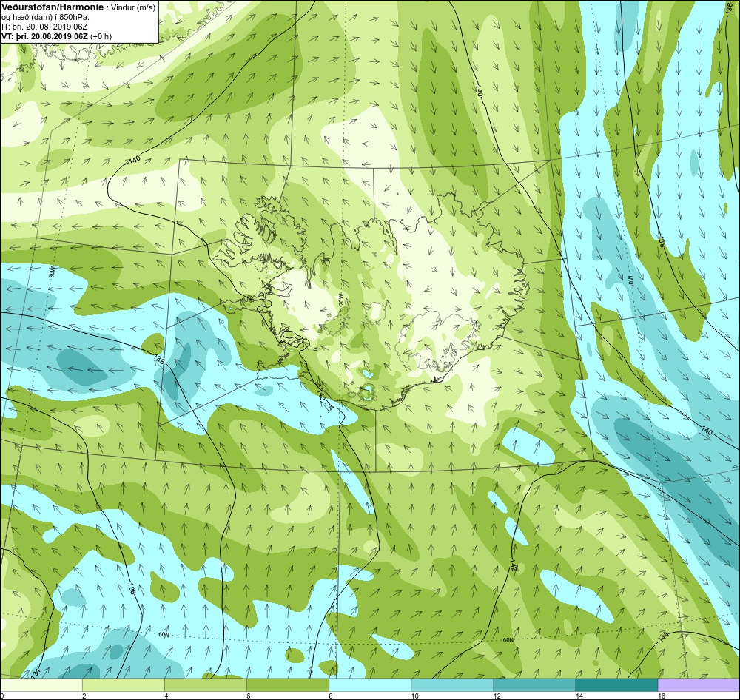Select legend tick value '16'
This screenshot has height=700, width=740.
click(662, 696)
